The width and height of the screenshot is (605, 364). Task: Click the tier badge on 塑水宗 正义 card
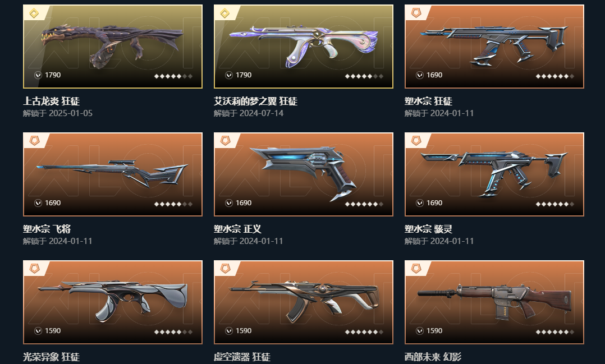click(x=226, y=141)
